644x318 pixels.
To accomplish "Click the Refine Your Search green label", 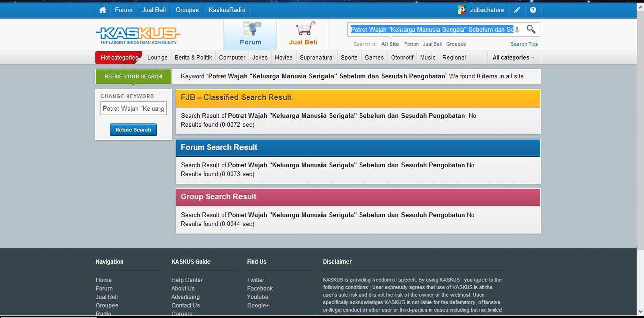I will pyautogui.click(x=133, y=77).
